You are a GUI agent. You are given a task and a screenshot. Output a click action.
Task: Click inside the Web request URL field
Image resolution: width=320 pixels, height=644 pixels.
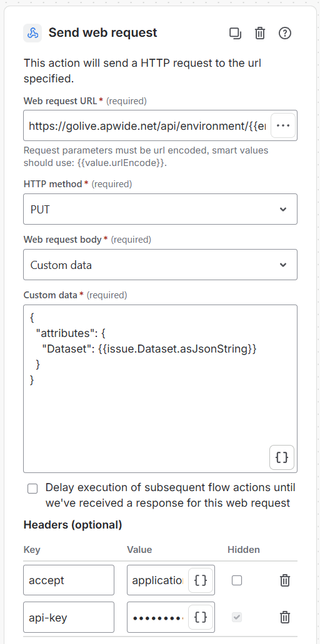pos(147,125)
